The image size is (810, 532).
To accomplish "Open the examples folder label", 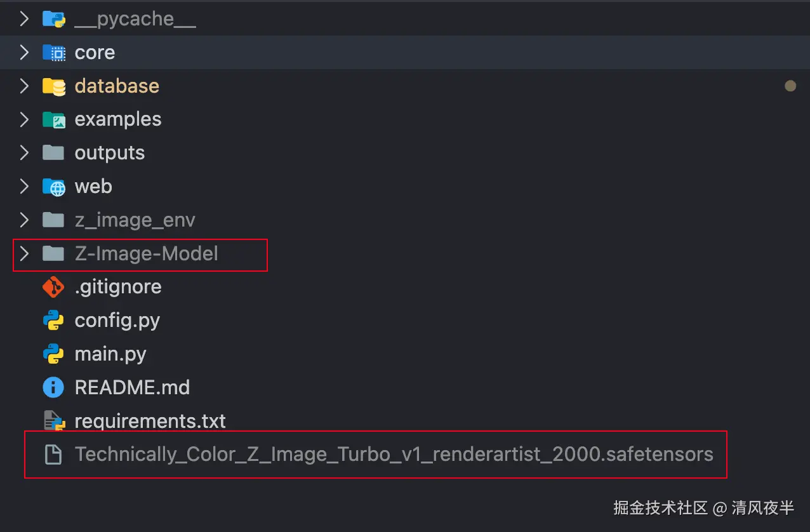I will [118, 119].
